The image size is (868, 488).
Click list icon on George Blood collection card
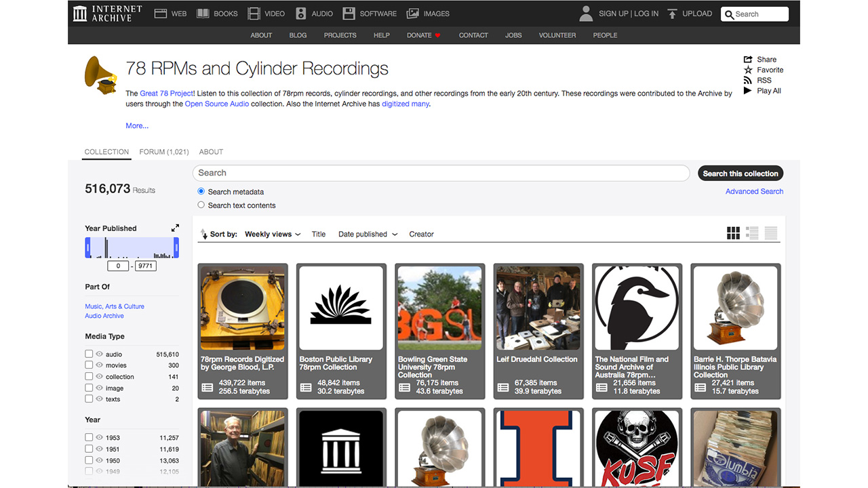pos(208,388)
